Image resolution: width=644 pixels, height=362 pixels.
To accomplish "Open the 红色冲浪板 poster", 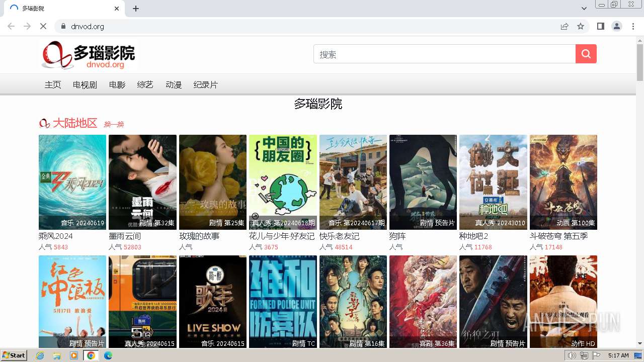I will tap(72, 302).
